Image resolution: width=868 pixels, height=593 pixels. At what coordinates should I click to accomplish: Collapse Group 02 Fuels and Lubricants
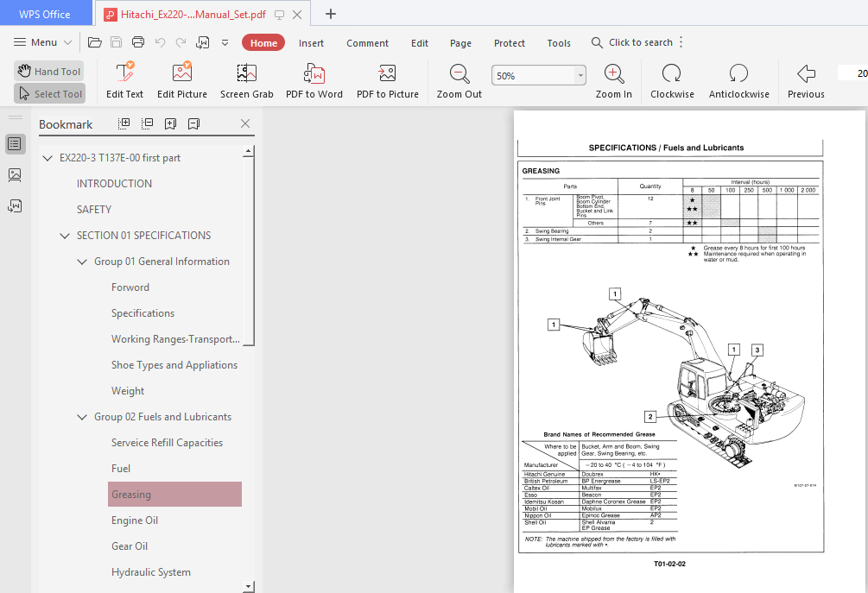click(82, 417)
